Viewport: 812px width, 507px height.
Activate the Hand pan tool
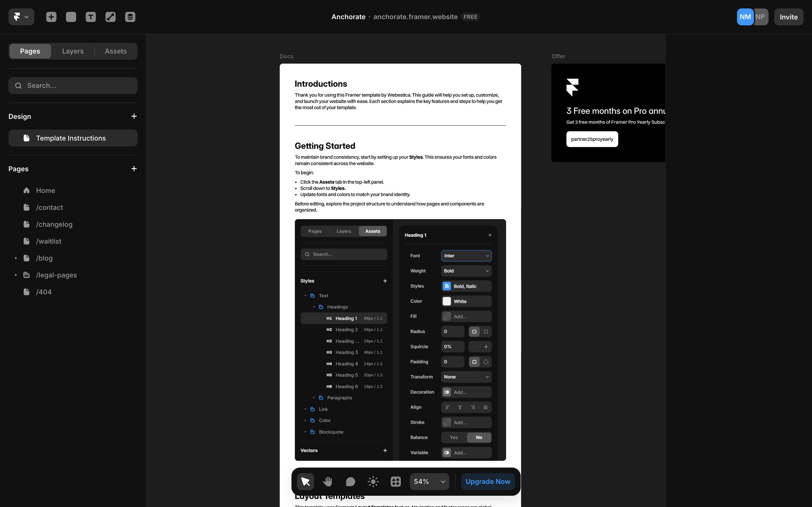pos(328,481)
